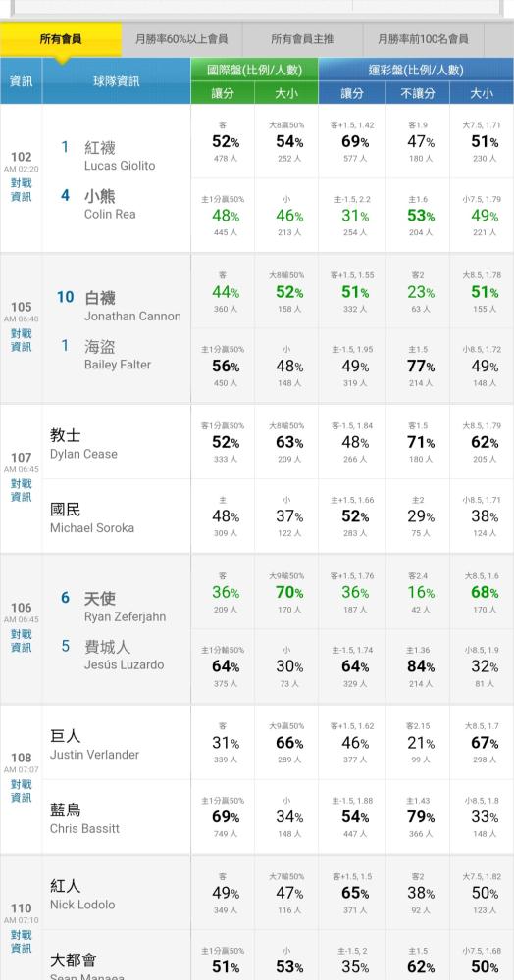Click the 國際盤 大小 column header
The height and width of the screenshot is (980, 514).
[x=286, y=93]
